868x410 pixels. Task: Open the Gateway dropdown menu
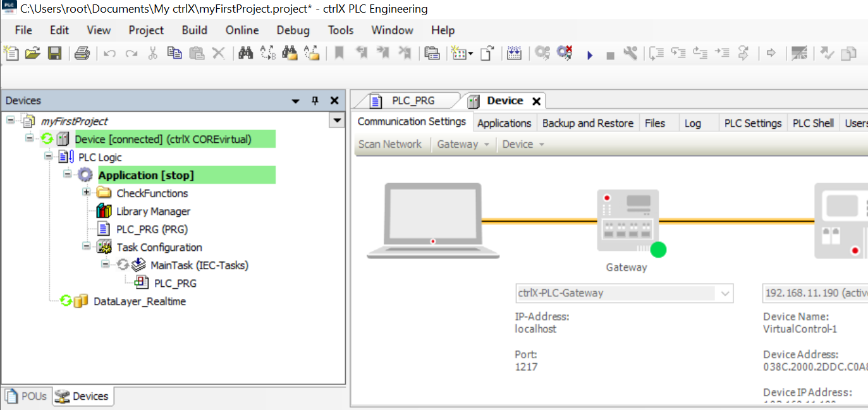463,144
